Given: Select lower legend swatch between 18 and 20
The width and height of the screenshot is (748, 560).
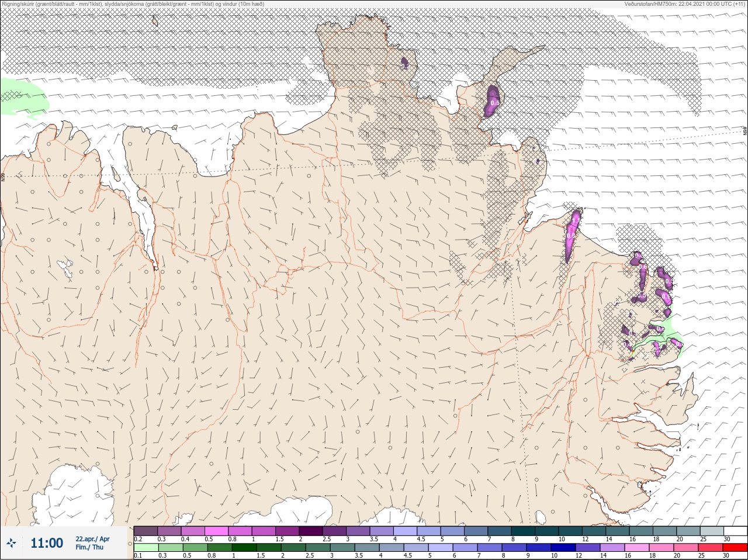Looking at the screenshot, I should (x=662, y=548).
